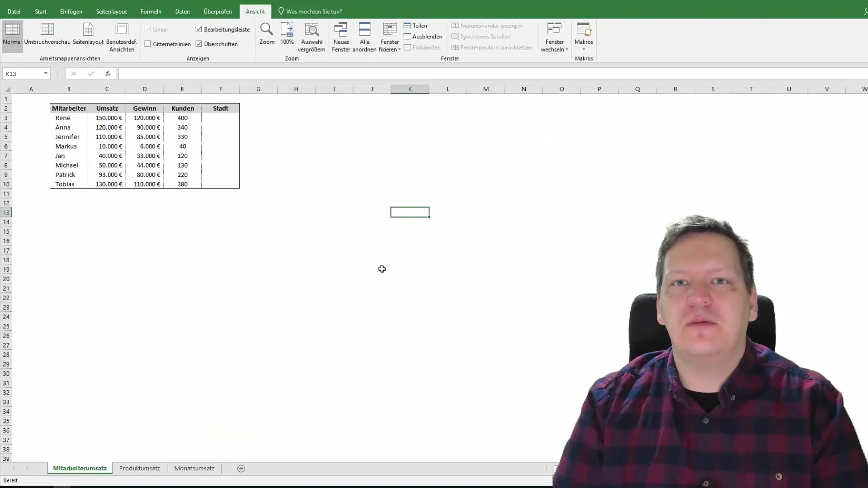868x488 pixels.
Task: Open the Umbruchvorschau page break preview
Action: click(x=47, y=34)
